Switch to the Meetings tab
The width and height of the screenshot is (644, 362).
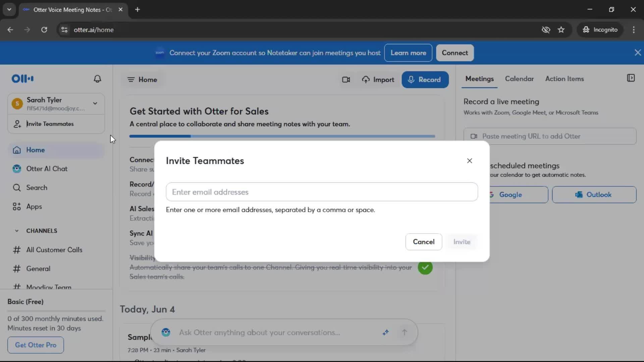(479, 79)
